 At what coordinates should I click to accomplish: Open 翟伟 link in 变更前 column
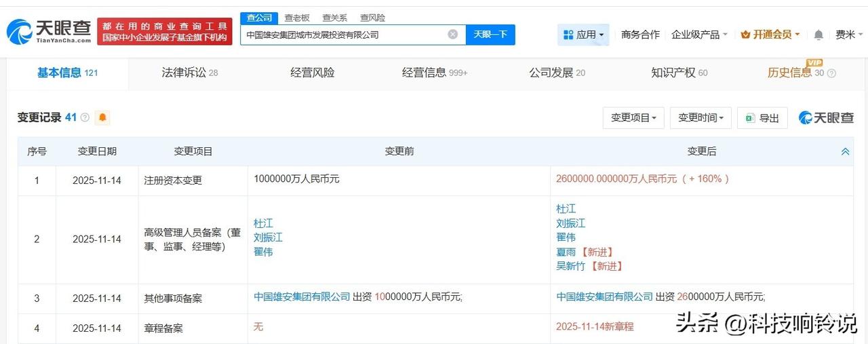(263, 252)
